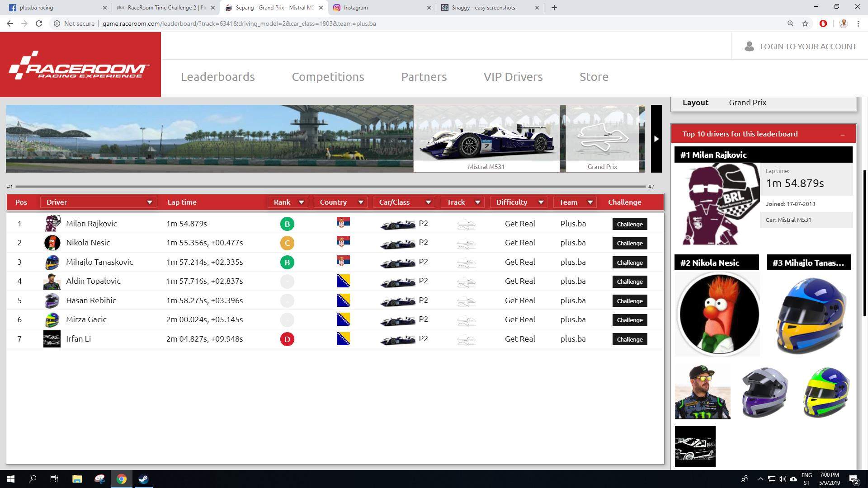
Task: Click the track layout icon in Hasan Rebihic's row
Action: (x=466, y=300)
